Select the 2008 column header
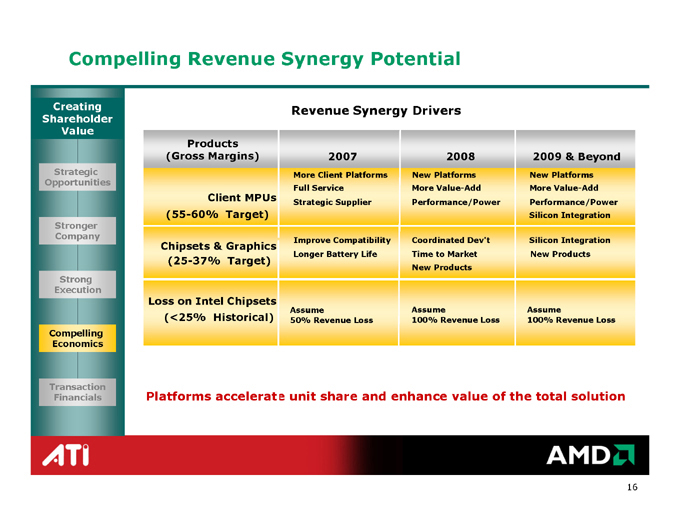The height and width of the screenshot is (525, 680). (456, 156)
